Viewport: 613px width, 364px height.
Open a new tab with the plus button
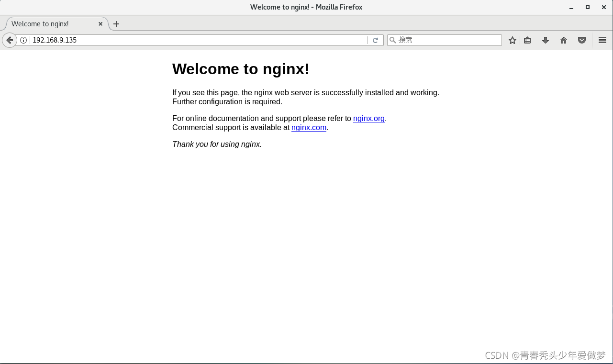pos(116,24)
